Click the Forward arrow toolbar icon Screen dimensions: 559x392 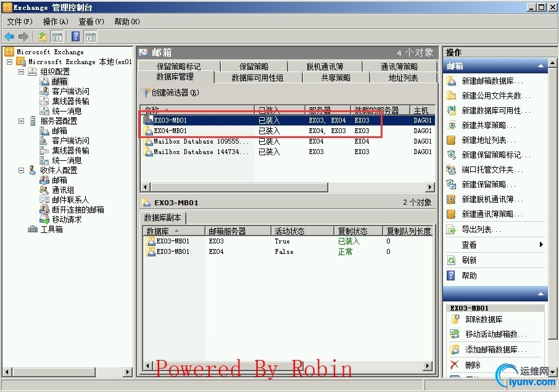pos(23,36)
